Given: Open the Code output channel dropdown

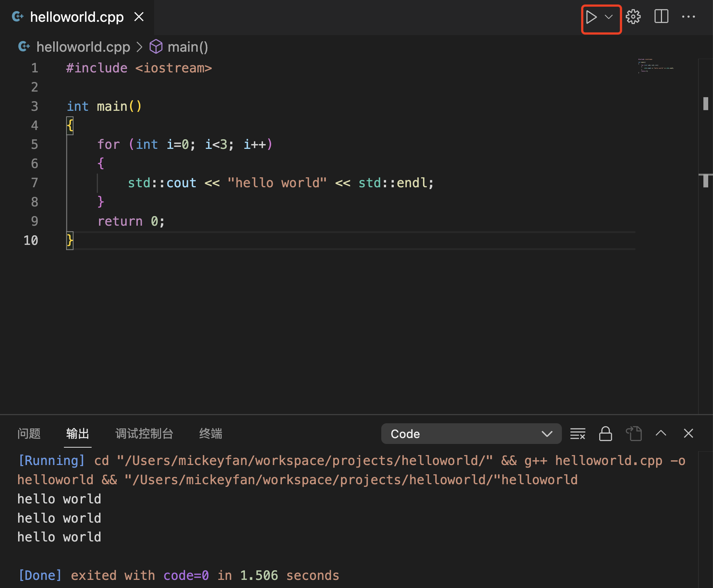Looking at the screenshot, I should pos(471,434).
